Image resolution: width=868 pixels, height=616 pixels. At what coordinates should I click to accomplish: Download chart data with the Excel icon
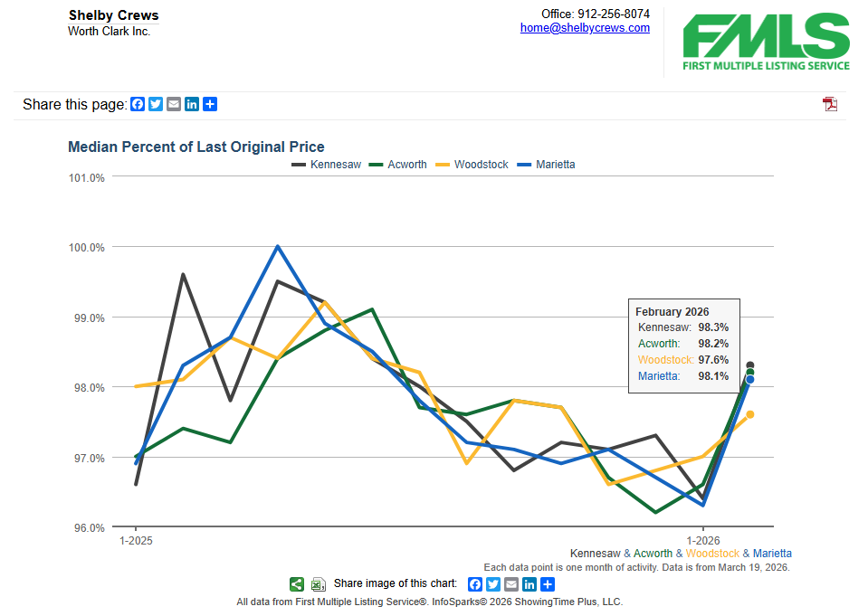click(x=318, y=584)
